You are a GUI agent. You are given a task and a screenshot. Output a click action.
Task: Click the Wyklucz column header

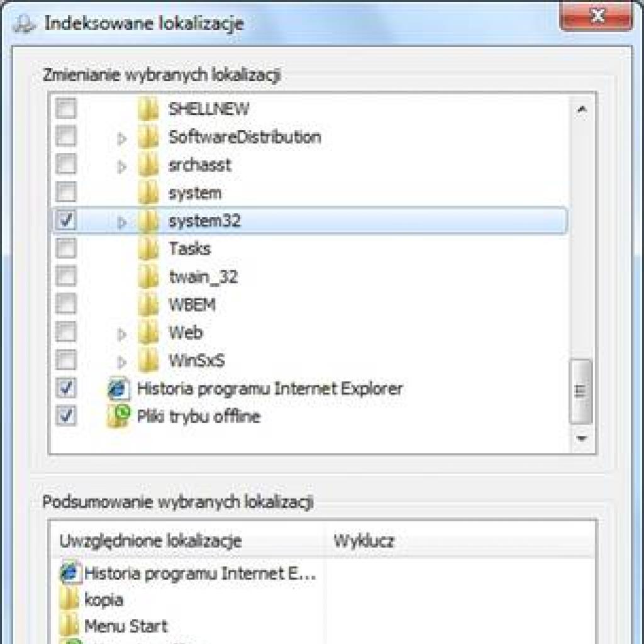364,541
